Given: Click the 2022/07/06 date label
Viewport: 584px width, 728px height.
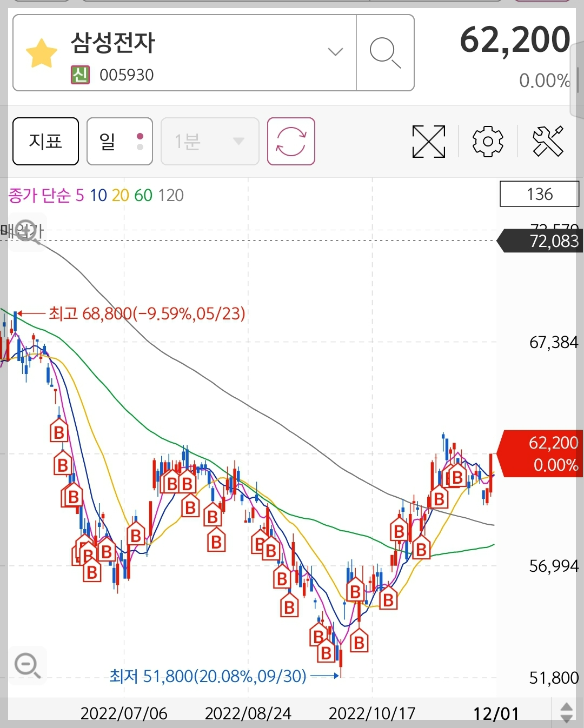Looking at the screenshot, I should [124, 713].
